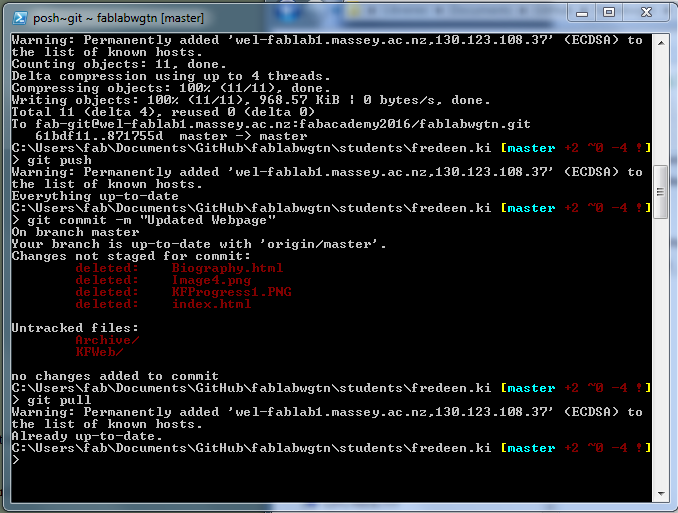Click the title text 'posh~git ~ fablabwgtn [master]'
This screenshot has height=513, width=678.
point(118,18)
